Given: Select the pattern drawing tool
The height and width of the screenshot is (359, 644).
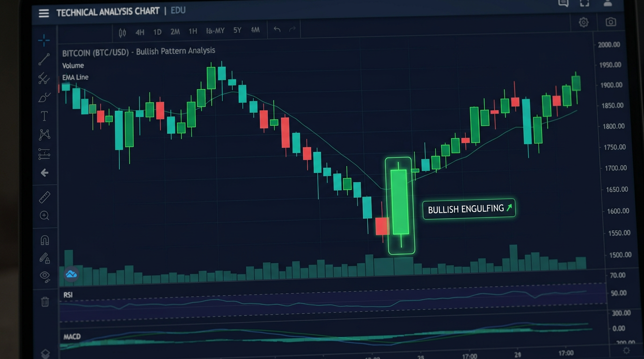Looking at the screenshot, I should click(x=44, y=135).
